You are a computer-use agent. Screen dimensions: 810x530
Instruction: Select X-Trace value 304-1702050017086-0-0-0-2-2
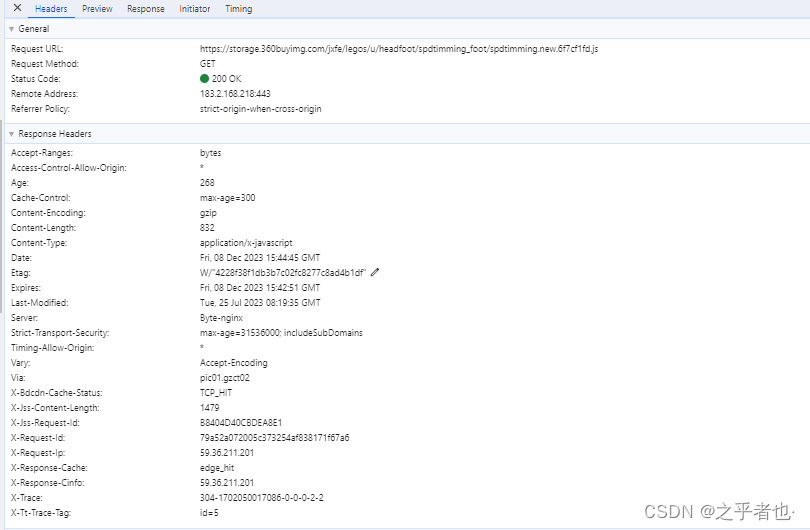pos(261,497)
